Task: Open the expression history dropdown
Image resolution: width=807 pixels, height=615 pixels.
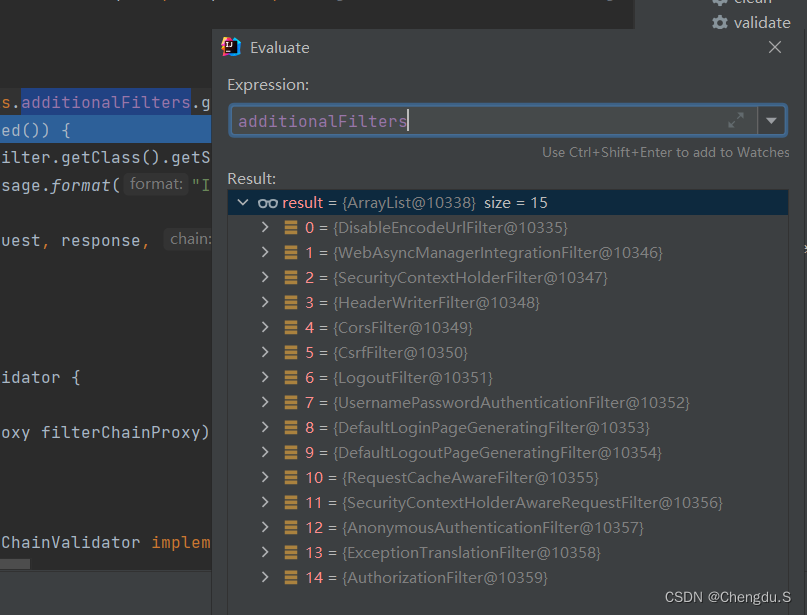Action: click(771, 121)
